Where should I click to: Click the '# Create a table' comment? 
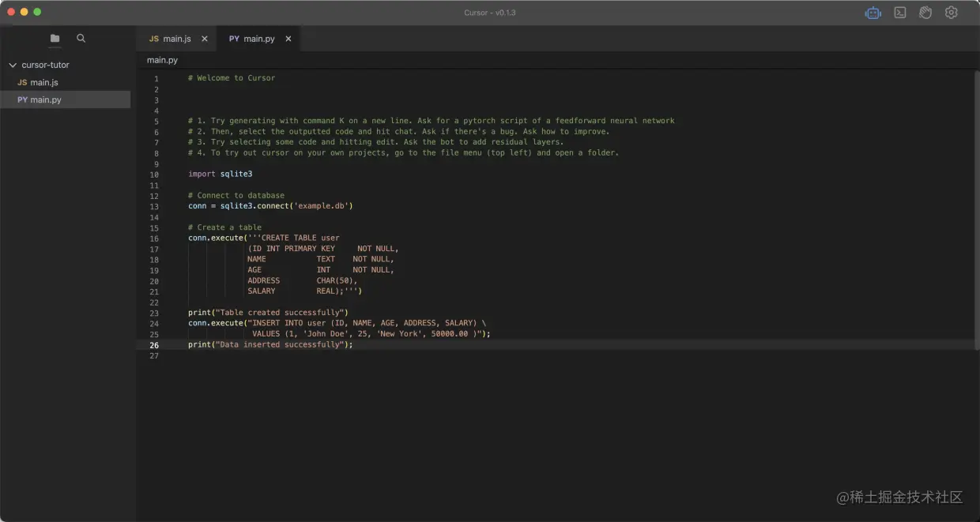224,227
